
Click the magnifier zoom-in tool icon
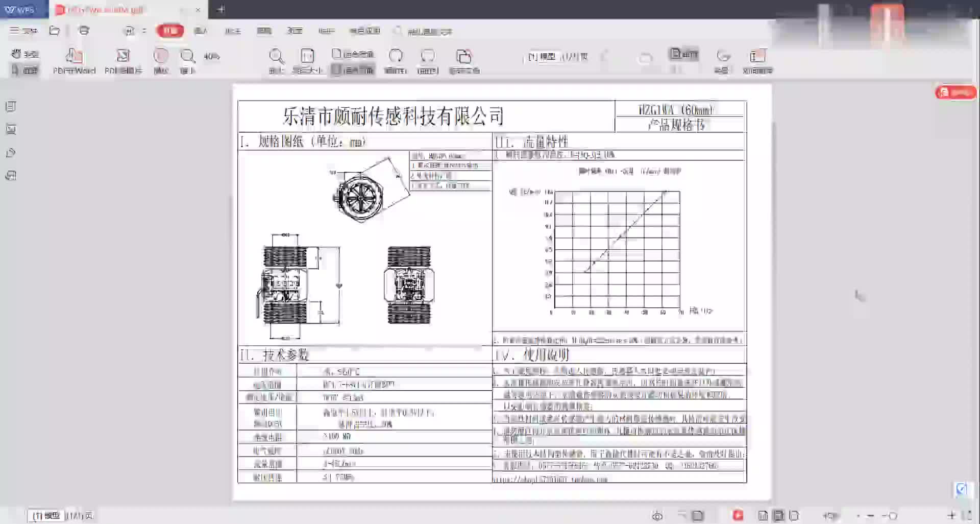pyautogui.click(x=187, y=61)
